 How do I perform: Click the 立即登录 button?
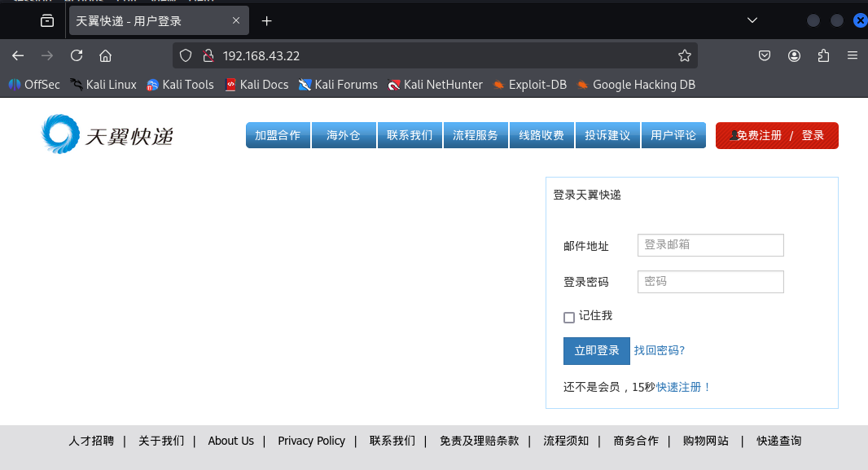click(x=597, y=351)
